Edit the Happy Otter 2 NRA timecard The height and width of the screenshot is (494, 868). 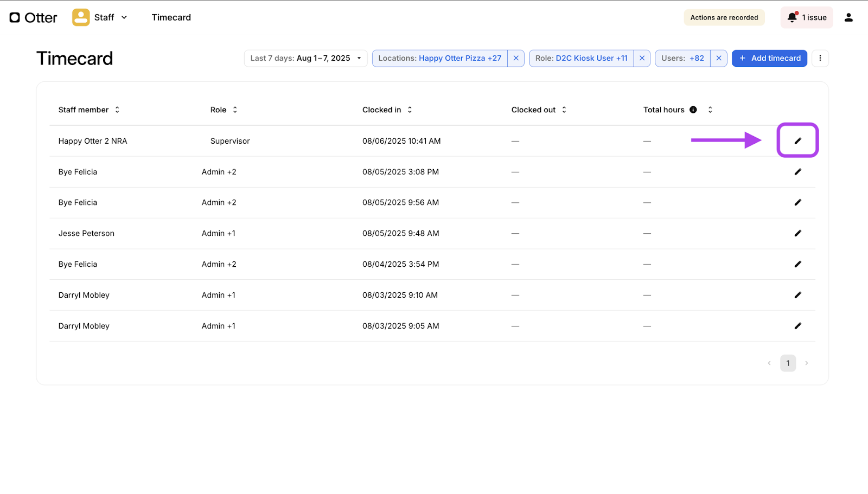click(797, 141)
